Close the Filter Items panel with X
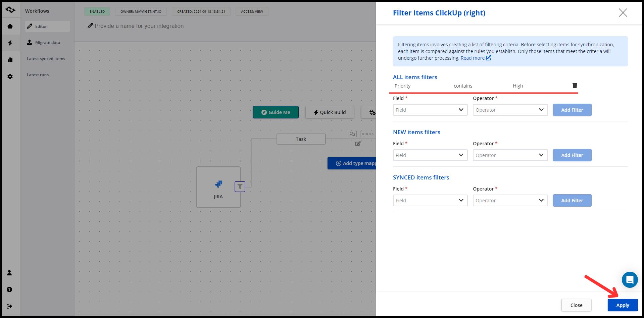Image resolution: width=644 pixels, height=318 pixels. click(x=623, y=13)
